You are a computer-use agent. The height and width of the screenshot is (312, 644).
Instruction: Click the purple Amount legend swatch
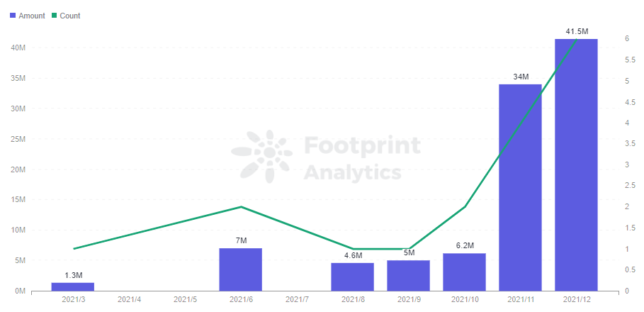[x=12, y=16]
